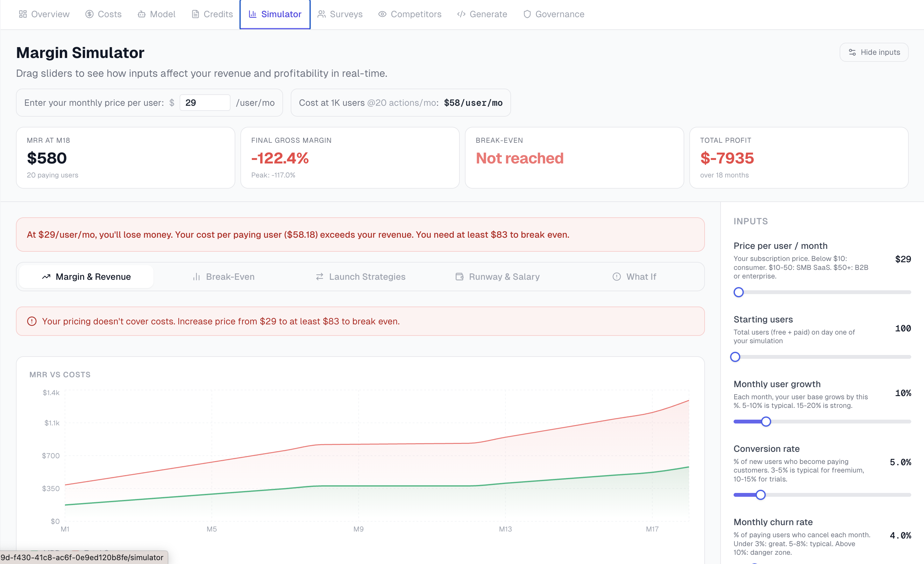Click the monthly price per user field

[x=205, y=103]
